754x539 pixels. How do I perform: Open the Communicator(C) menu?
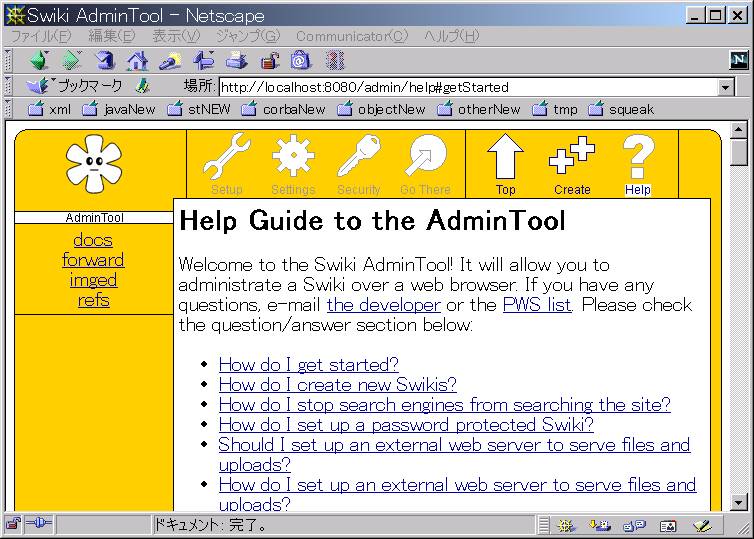tap(352, 36)
